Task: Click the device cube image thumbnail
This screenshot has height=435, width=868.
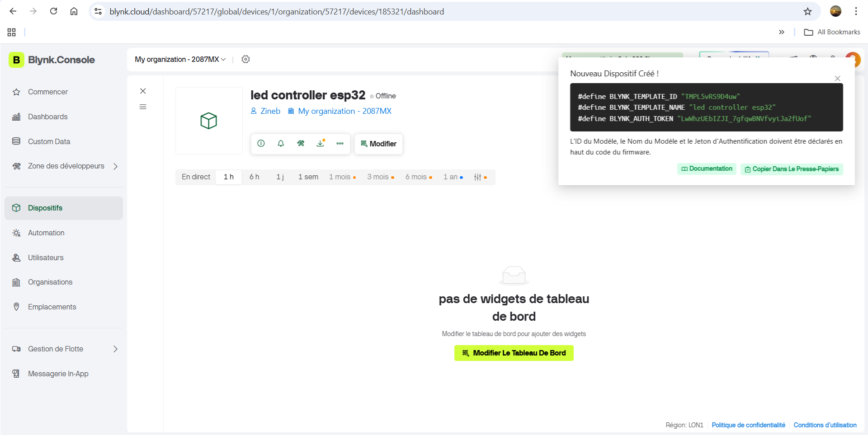Action: pyautogui.click(x=209, y=121)
